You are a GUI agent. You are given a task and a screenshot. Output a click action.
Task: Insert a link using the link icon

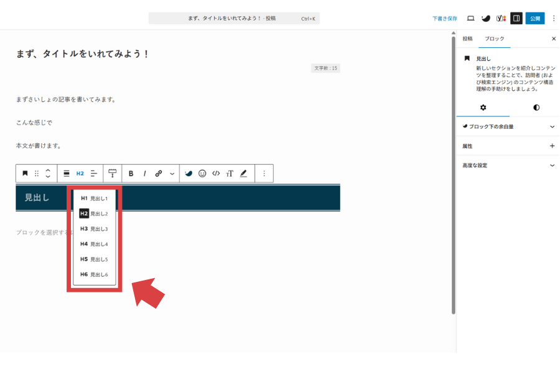159,174
